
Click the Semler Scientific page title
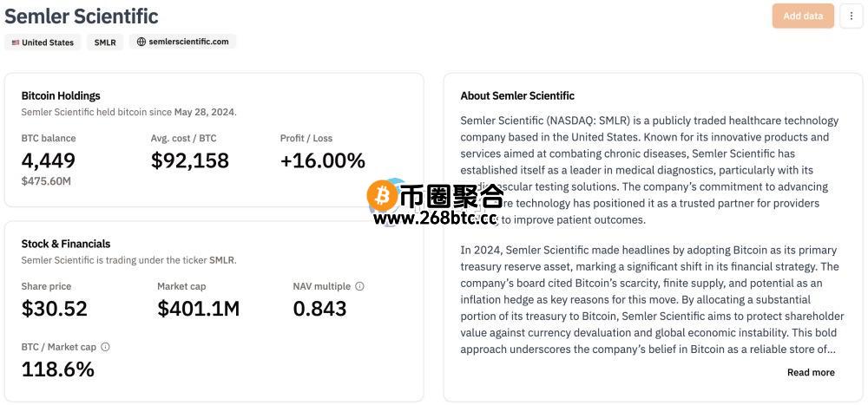click(82, 16)
